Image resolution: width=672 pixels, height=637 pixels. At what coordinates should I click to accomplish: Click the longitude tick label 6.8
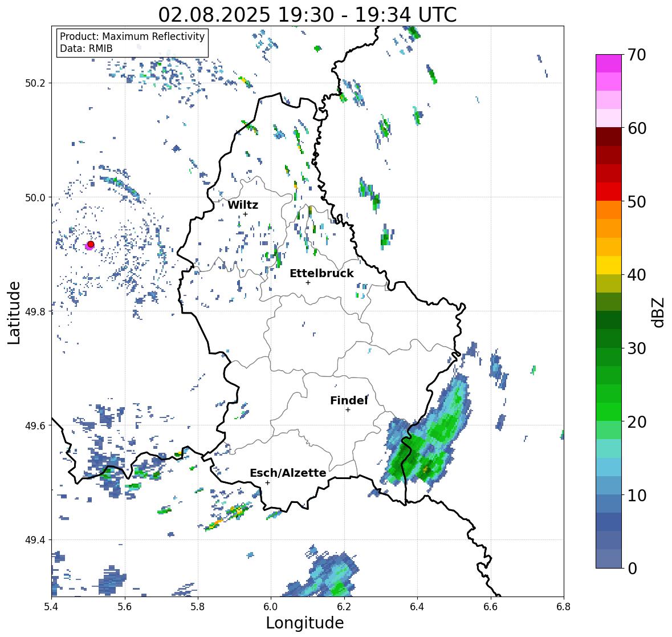[x=564, y=607]
